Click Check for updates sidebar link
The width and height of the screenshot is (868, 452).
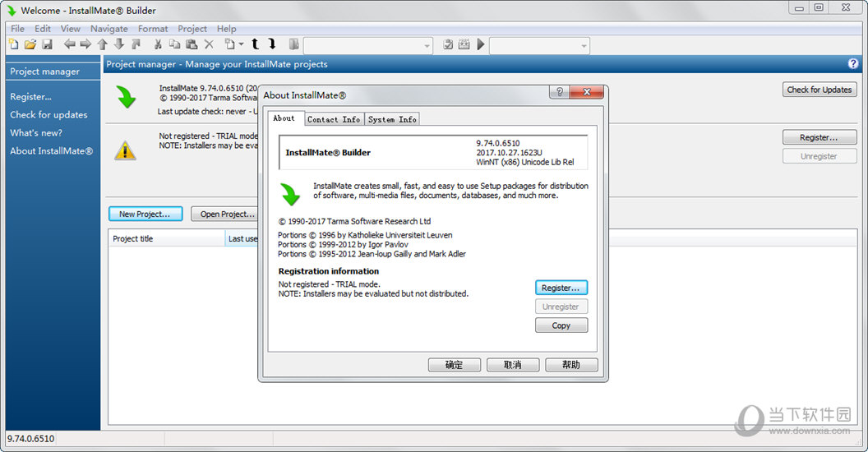(48, 114)
